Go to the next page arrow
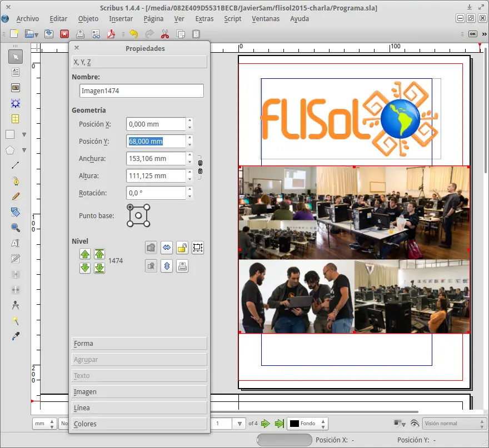 tap(266, 424)
